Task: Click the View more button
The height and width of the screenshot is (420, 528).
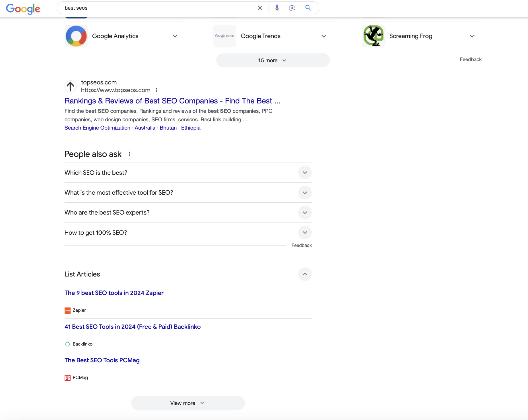Action: (187, 403)
